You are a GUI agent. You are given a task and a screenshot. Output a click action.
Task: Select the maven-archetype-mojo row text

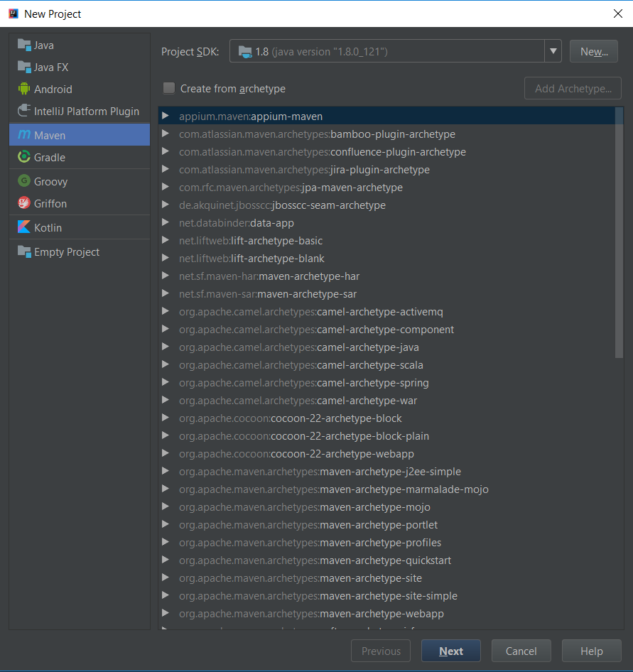click(305, 507)
